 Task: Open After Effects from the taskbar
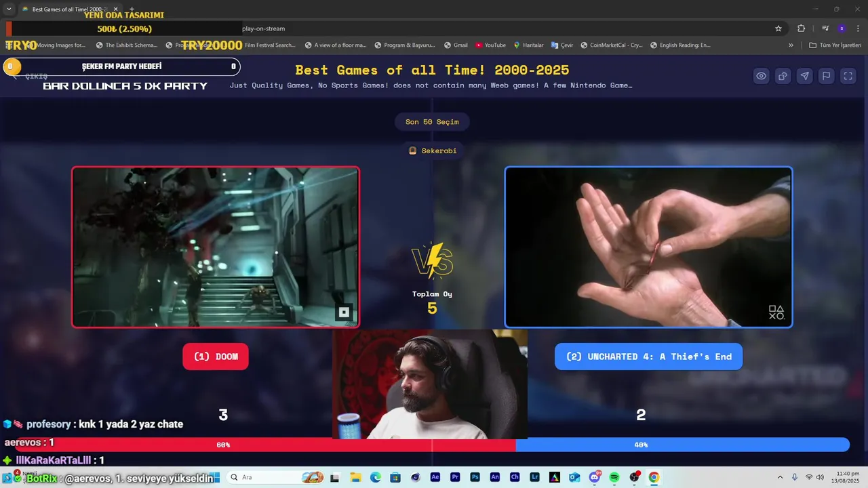tap(435, 477)
